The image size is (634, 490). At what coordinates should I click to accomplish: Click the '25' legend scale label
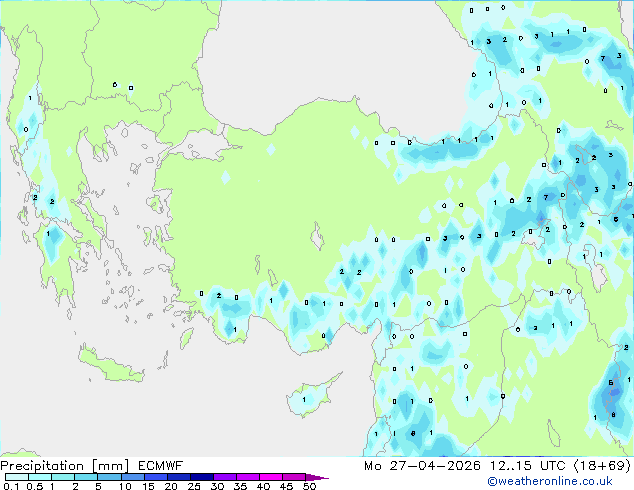[x=194, y=486]
